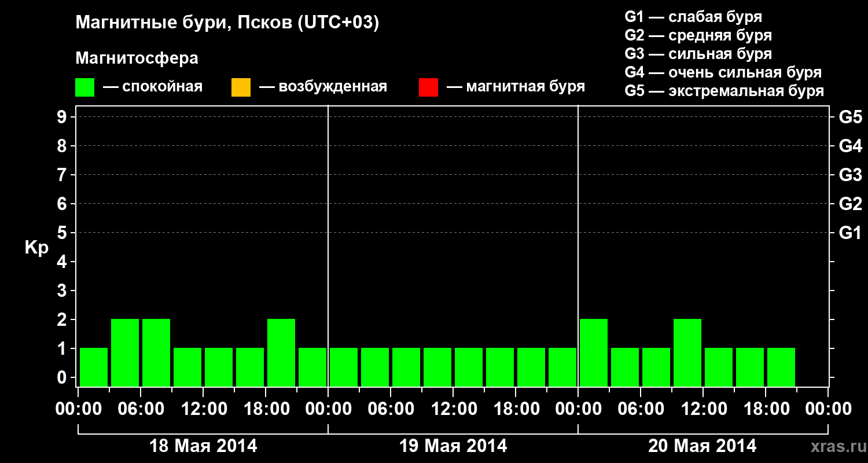Click the 19 Мая 00:00–03:00 bar
Image resolution: width=868 pixels, height=463 pixels.
click(x=344, y=367)
